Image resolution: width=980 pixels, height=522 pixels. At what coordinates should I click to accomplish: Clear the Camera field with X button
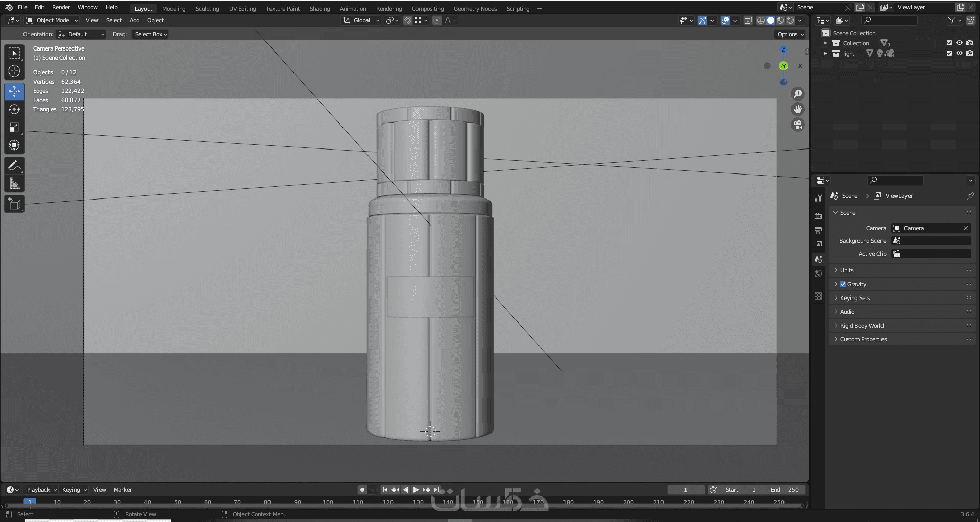tap(965, 228)
